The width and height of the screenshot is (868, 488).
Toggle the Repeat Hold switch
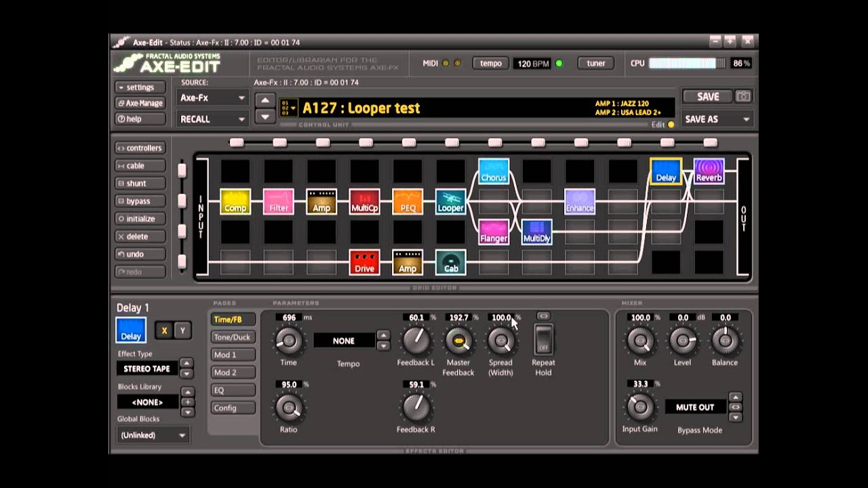(x=543, y=340)
